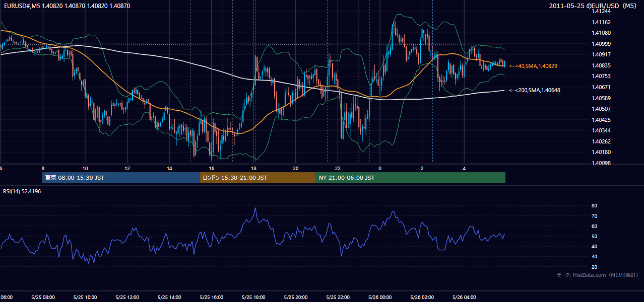
Task: Click the RSI(14) 52.4196 indicator label
Action: pos(22,191)
